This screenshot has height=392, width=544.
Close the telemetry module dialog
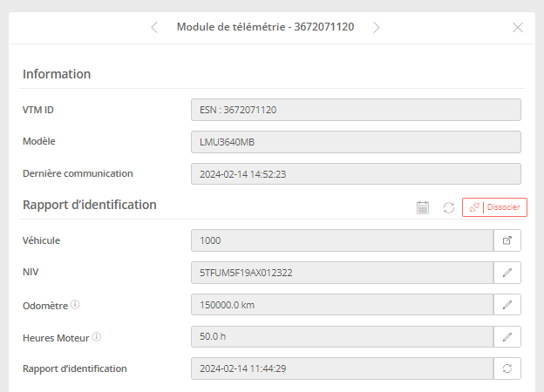[x=518, y=27]
